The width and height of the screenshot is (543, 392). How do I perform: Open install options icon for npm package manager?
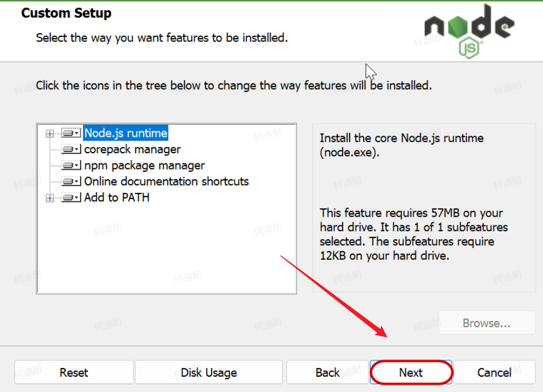pyautogui.click(x=71, y=165)
